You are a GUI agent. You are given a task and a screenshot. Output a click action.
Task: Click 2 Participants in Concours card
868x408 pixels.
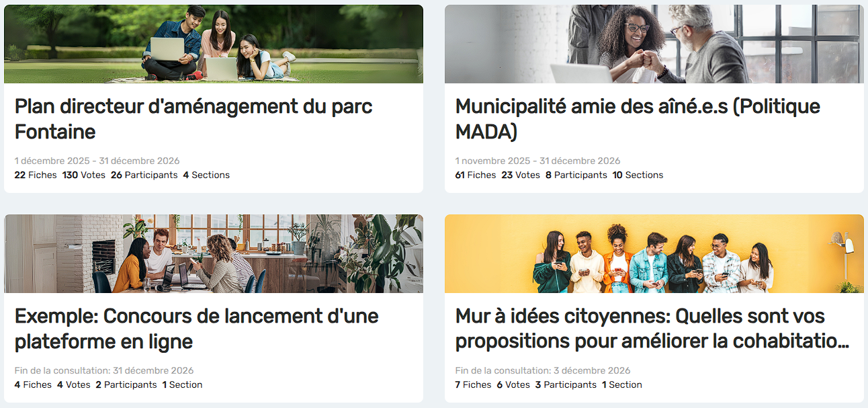126,384
